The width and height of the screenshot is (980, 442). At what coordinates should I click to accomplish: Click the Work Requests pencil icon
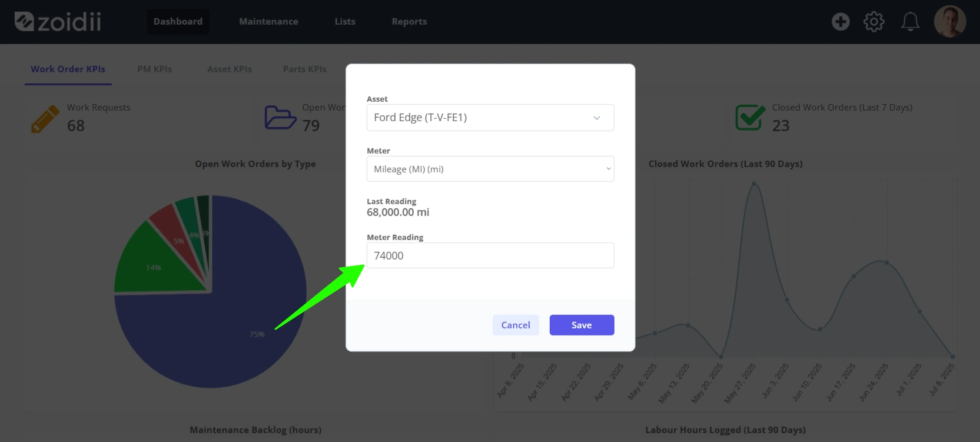click(x=45, y=119)
